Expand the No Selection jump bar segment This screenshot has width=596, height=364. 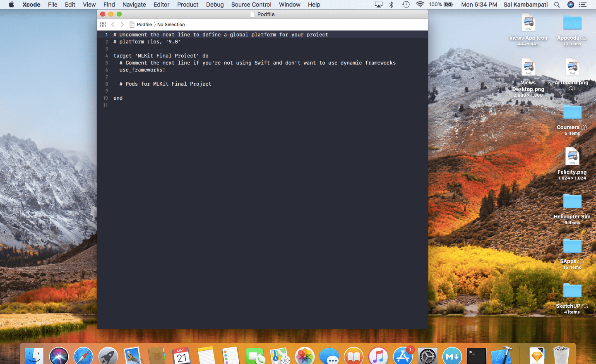tap(171, 24)
